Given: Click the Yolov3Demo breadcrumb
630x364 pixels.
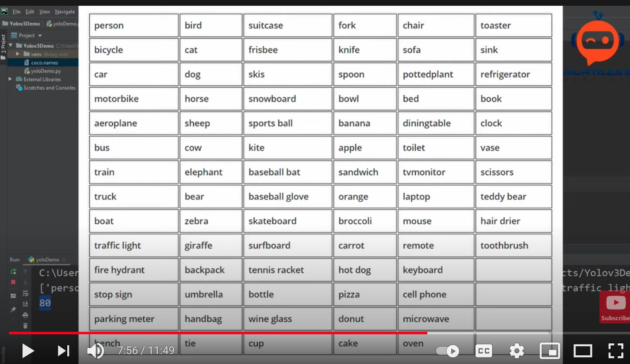Looking at the screenshot, I should pos(21,24).
